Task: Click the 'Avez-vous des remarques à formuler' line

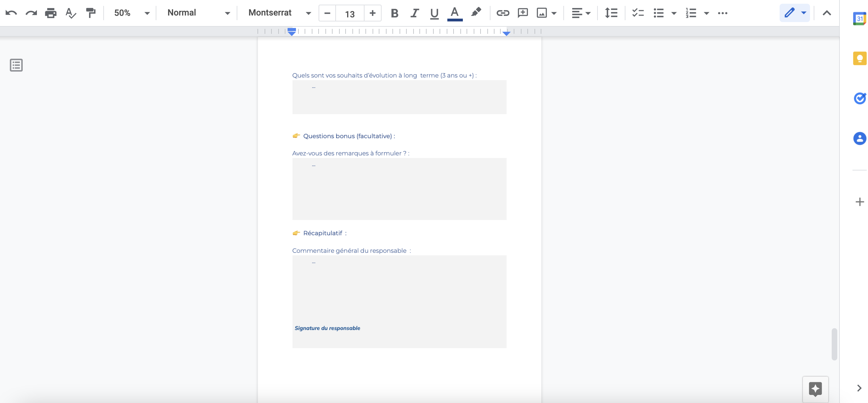Action: [x=351, y=153]
